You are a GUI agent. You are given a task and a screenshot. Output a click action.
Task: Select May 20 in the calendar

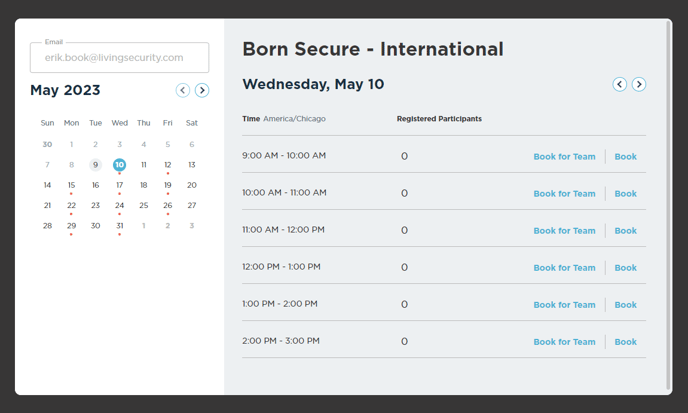[x=192, y=185]
